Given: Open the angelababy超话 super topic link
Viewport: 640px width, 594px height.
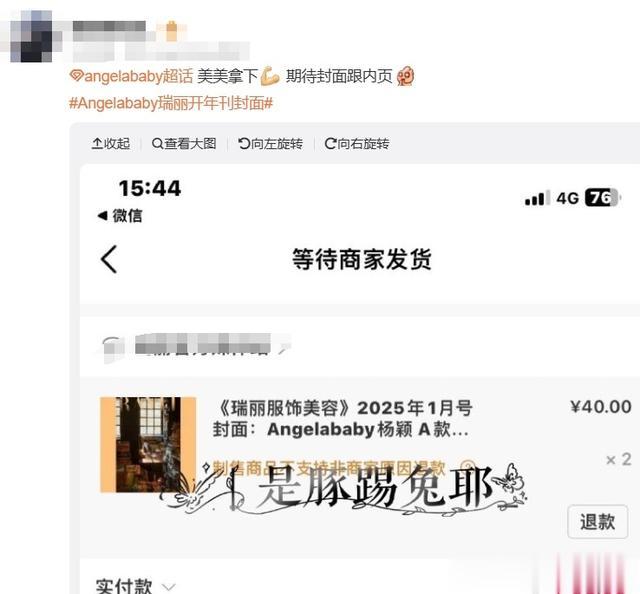Looking at the screenshot, I should tap(131, 76).
